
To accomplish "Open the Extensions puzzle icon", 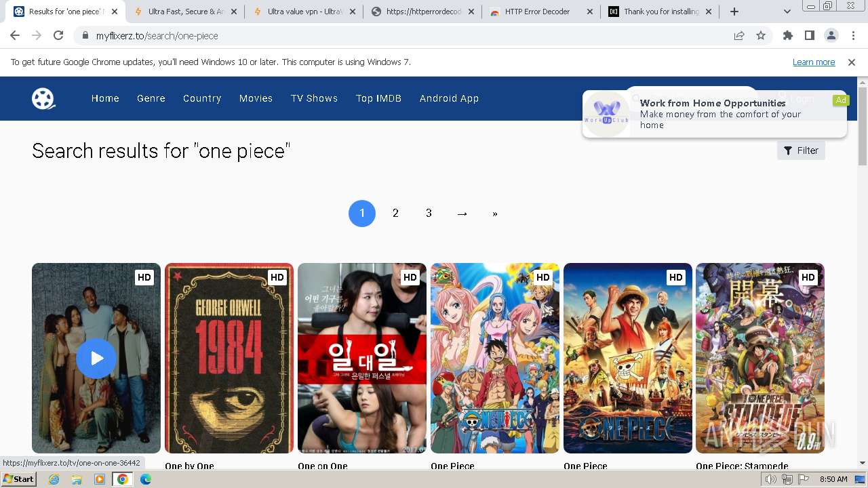I will (x=788, y=36).
